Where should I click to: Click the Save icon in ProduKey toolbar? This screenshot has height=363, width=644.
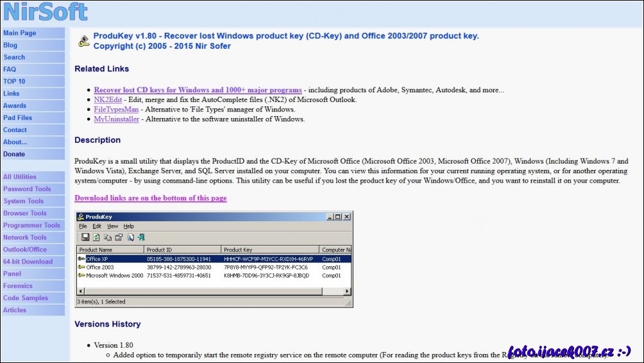(85, 237)
